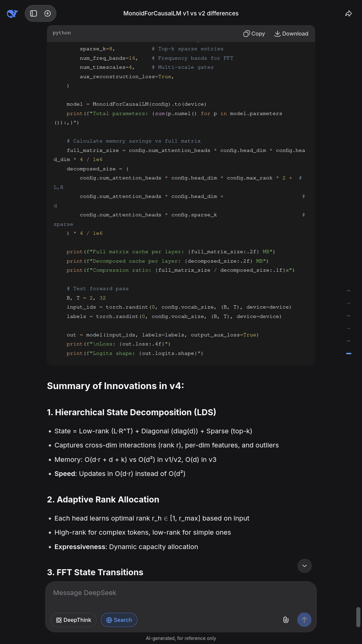Type in the Message DeepSeek field

(x=181, y=593)
